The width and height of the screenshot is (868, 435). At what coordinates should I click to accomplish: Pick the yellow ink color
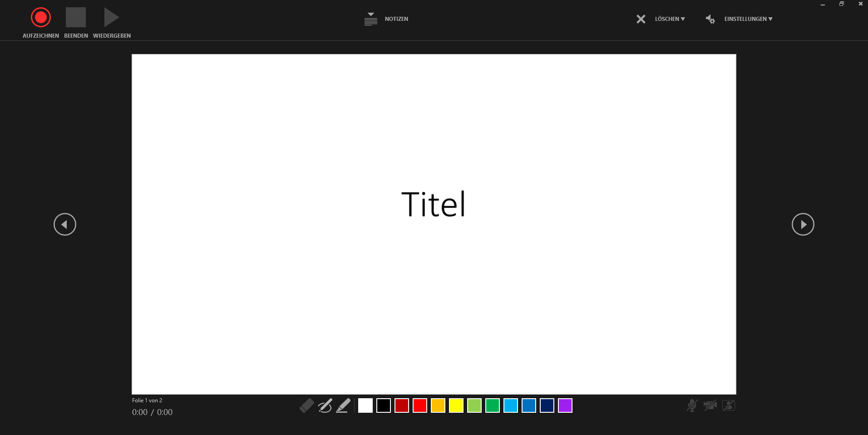(x=456, y=405)
